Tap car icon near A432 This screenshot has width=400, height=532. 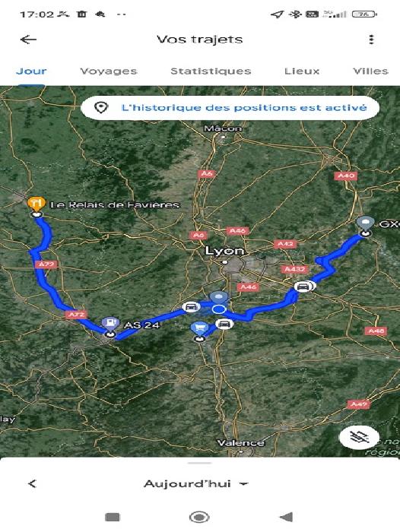(303, 287)
